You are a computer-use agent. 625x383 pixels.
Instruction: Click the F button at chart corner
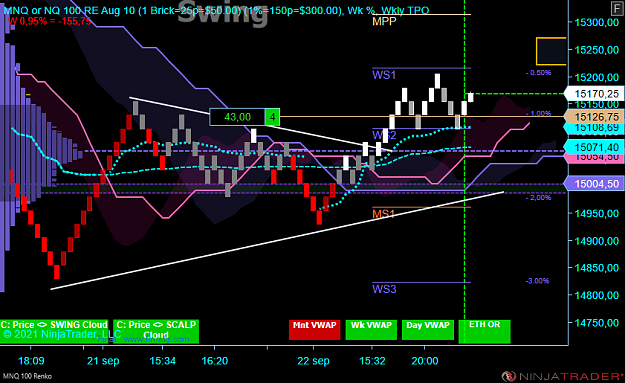coord(617,8)
